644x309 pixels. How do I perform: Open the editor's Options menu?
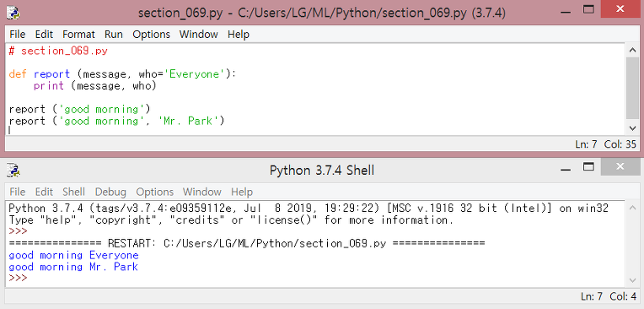(151, 35)
